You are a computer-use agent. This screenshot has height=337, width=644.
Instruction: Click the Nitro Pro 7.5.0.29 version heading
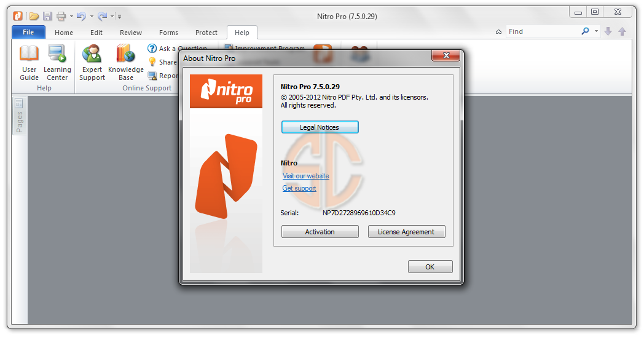(x=310, y=87)
